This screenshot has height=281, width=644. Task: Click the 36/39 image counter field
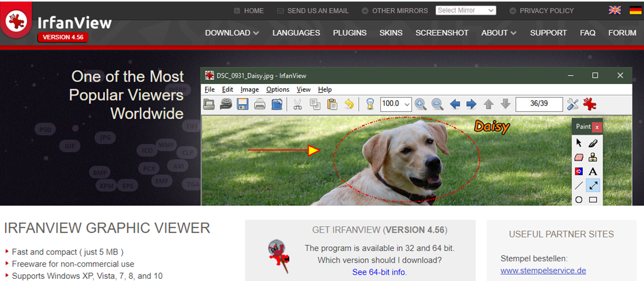[539, 104]
